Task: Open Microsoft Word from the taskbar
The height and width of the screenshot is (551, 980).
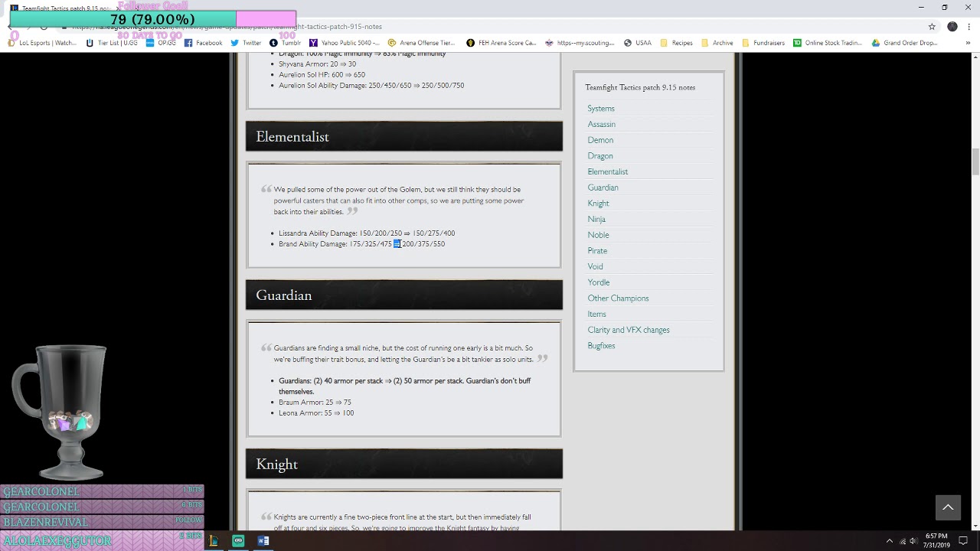Action: click(x=263, y=540)
